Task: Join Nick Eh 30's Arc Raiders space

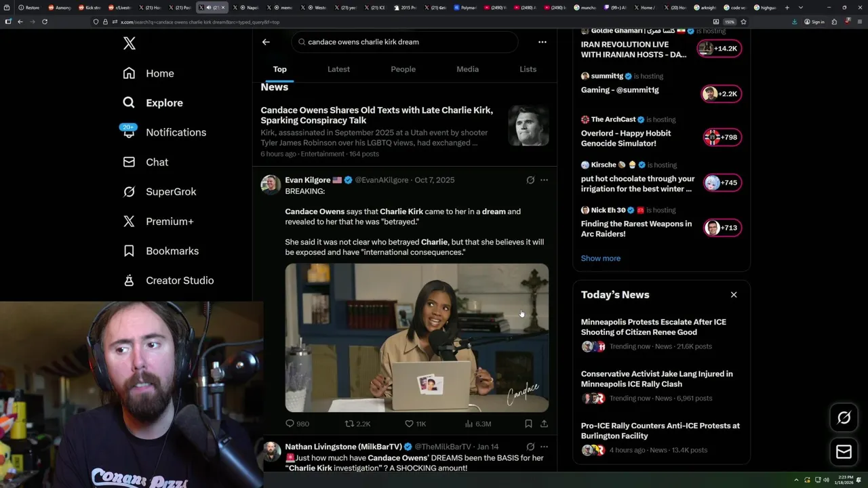Action: point(636,228)
